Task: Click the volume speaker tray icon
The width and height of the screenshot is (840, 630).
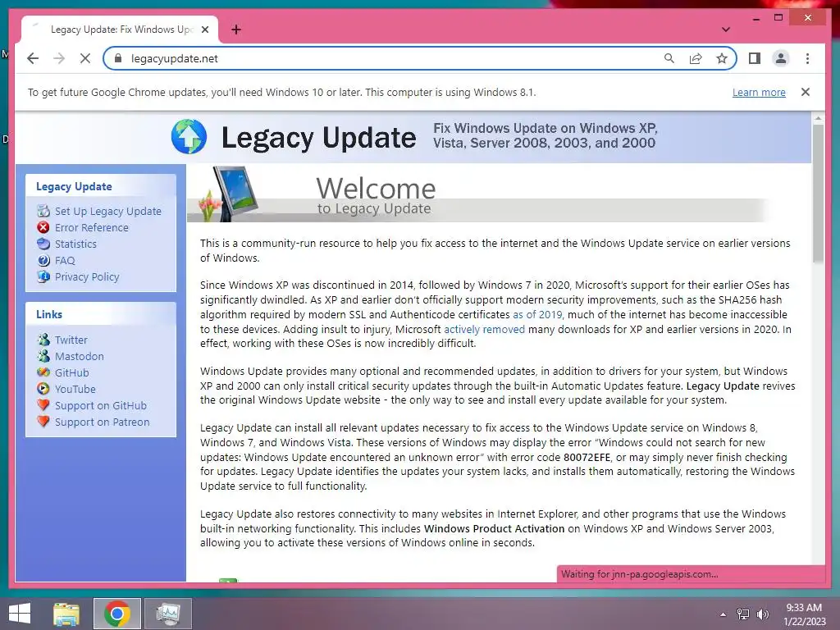Action: 762,614
